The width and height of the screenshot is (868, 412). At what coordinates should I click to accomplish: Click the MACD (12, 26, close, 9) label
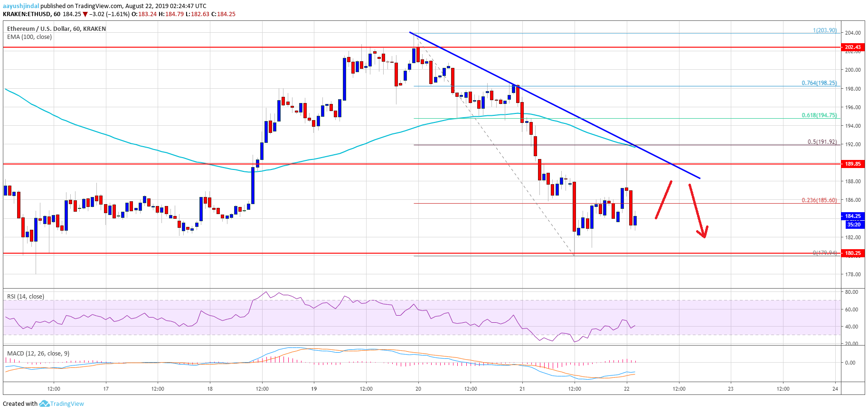point(38,353)
